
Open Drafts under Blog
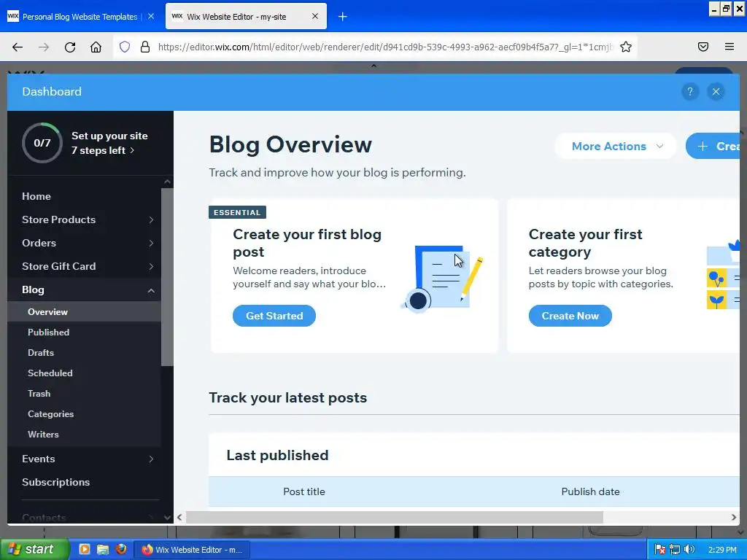[x=41, y=353]
